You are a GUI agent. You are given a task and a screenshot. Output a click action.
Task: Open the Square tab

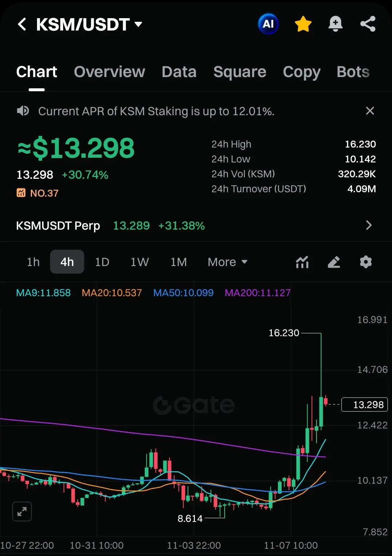point(240,72)
